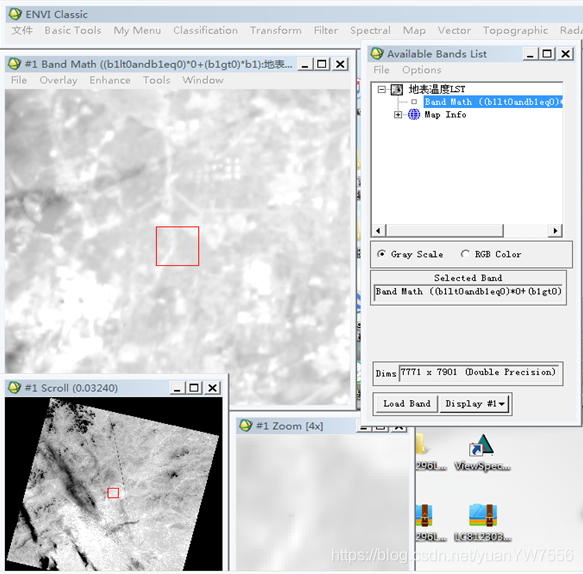Viewport: 583px width, 574px height.
Task: Open the Classification menu
Action: pyautogui.click(x=205, y=30)
